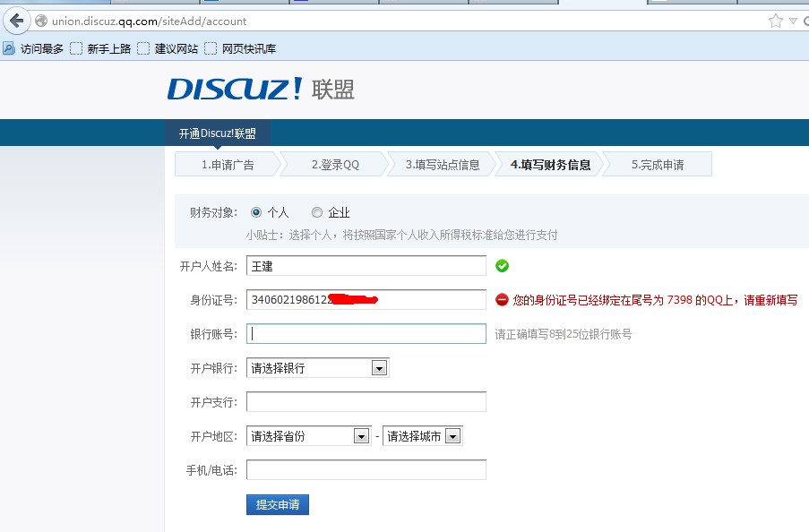Click the bookmark star icon in address bar

click(x=775, y=21)
